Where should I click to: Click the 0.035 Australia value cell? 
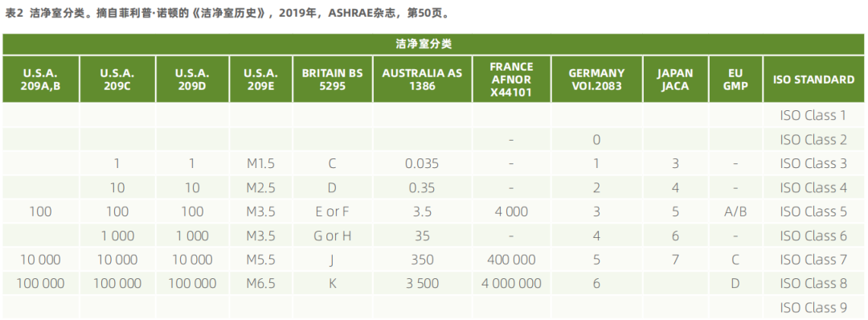point(423,164)
